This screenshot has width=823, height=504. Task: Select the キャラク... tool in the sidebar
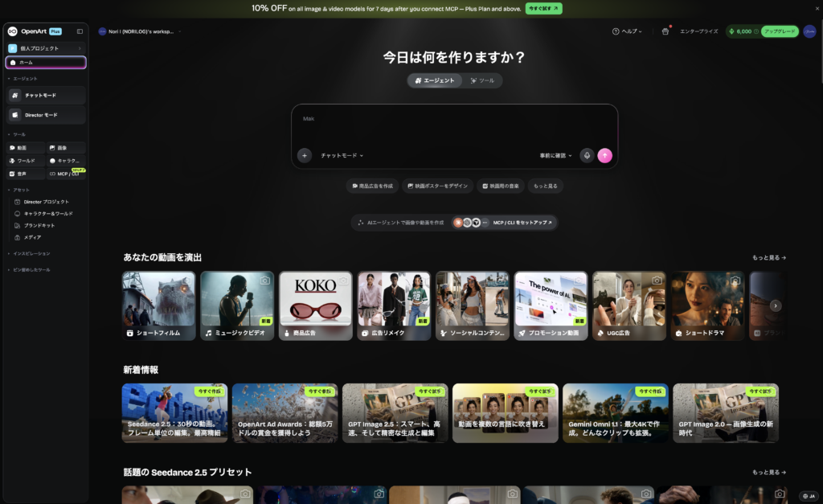(x=66, y=161)
